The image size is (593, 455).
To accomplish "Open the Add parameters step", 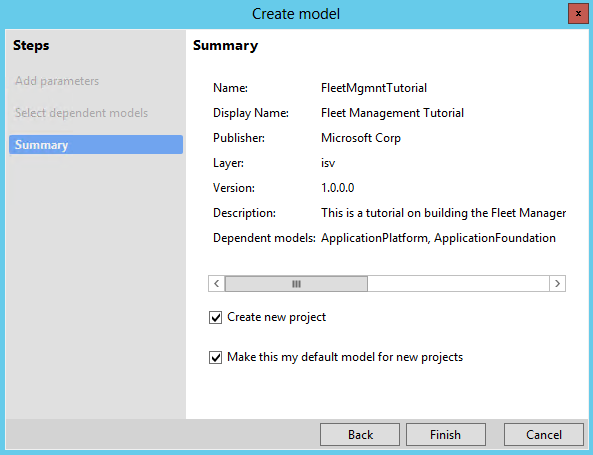I will pos(57,81).
